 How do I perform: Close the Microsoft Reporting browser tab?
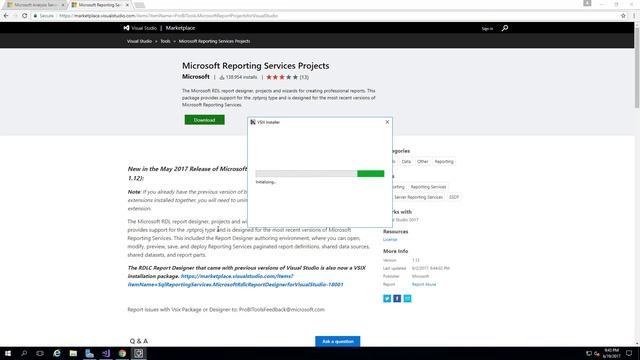(x=127, y=5)
